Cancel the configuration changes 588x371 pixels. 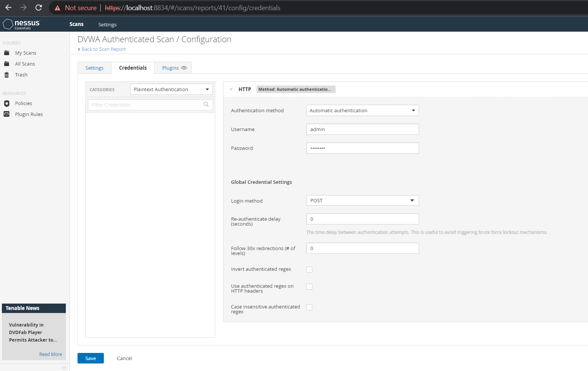click(125, 358)
